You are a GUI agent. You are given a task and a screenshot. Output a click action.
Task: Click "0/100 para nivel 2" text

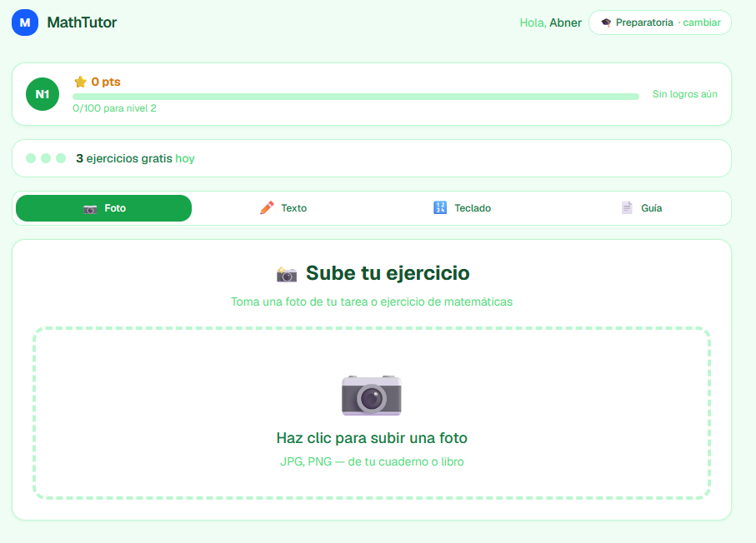115,108
